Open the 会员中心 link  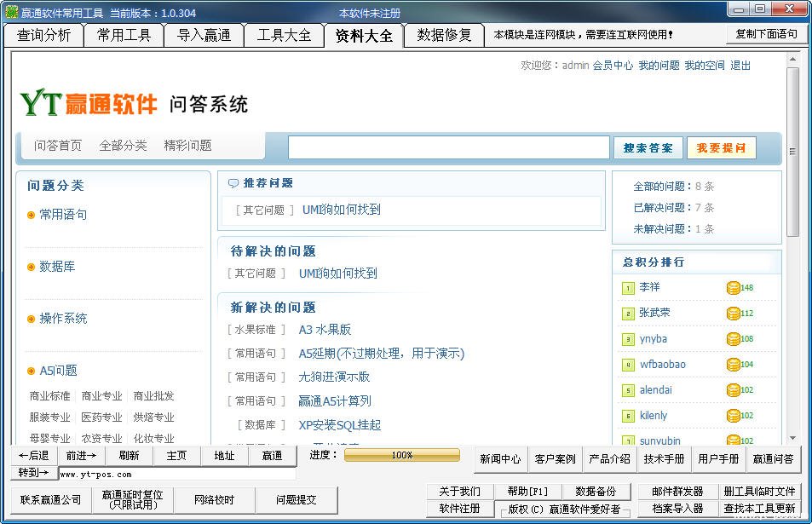click(613, 66)
